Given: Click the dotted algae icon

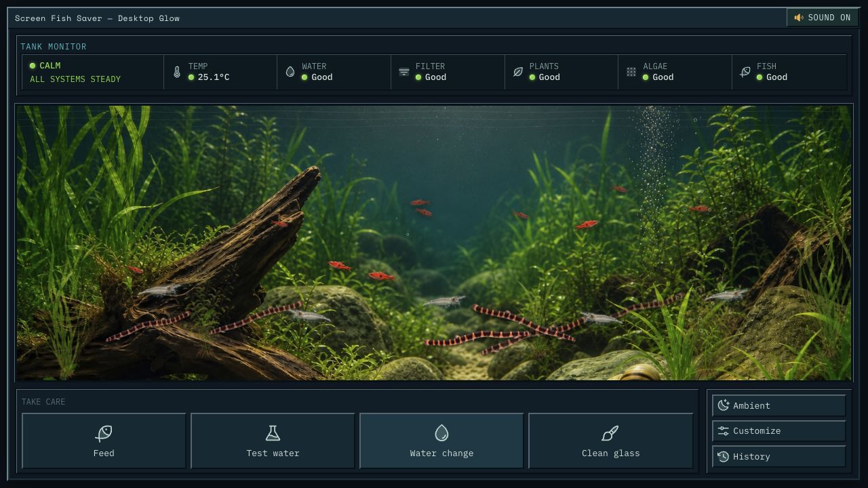Looking at the screenshot, I should (631, 72).
